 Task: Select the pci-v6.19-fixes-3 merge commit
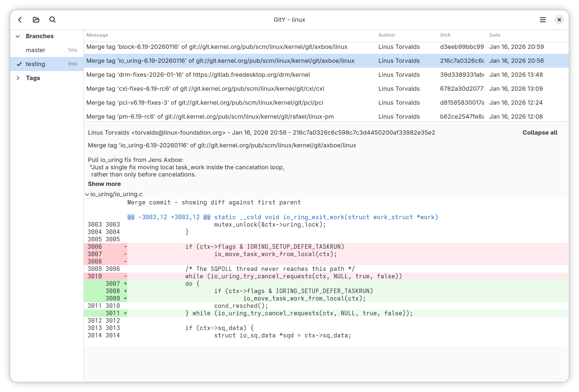204,102
